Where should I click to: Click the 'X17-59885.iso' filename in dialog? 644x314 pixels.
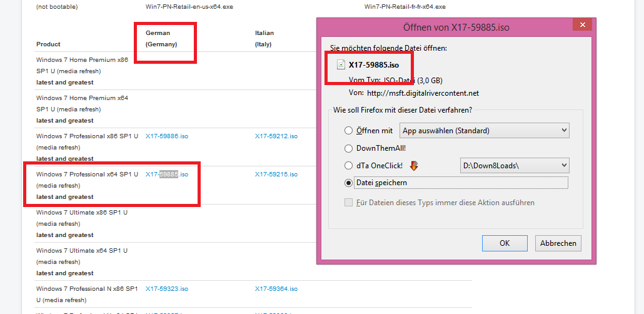[x=374, y=64]
